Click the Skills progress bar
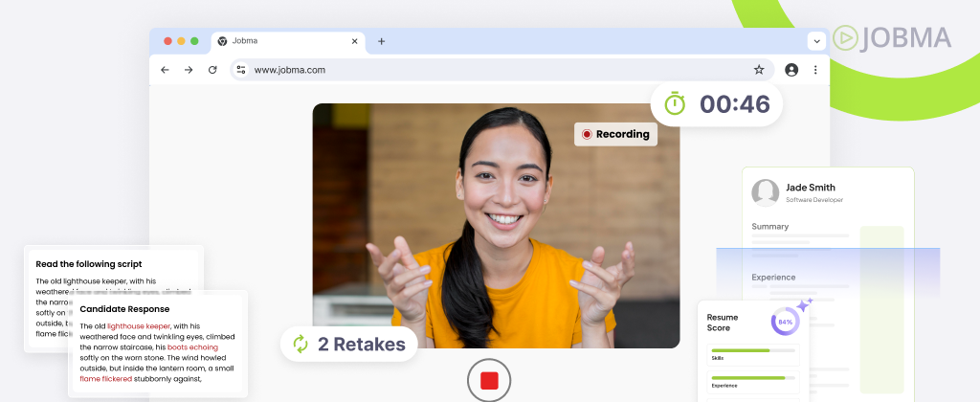 [x=753, y=350]
